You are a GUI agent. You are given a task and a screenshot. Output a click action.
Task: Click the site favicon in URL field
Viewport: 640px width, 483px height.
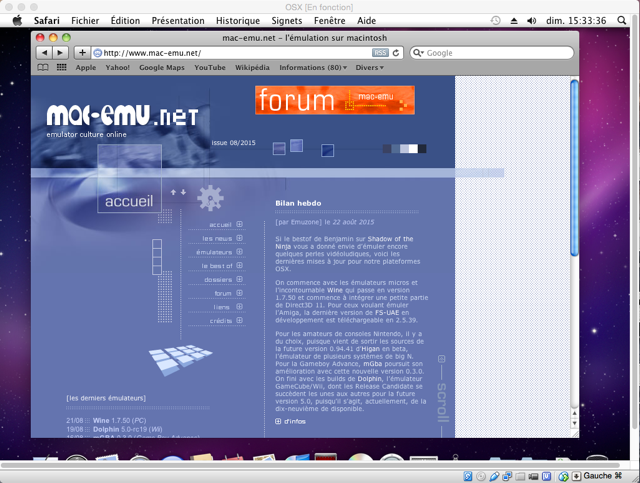[x=98, y=53]
